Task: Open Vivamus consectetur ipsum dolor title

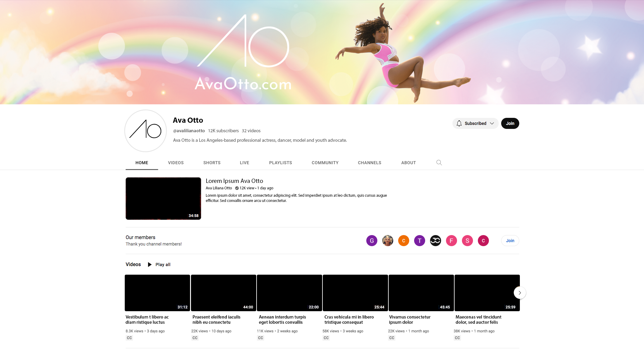Action: 410,319
